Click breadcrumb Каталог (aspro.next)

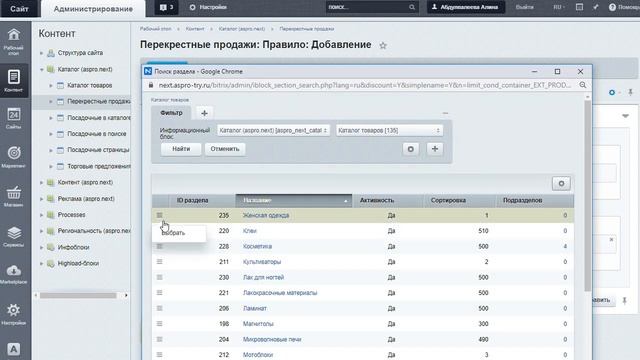242,29
